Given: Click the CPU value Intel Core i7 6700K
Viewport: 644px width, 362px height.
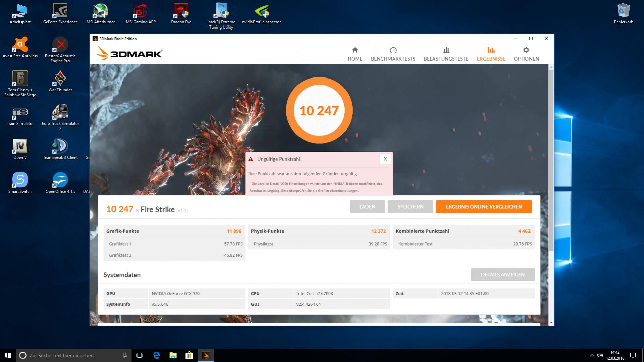Looking at the screenshot, I should [315, 293].
